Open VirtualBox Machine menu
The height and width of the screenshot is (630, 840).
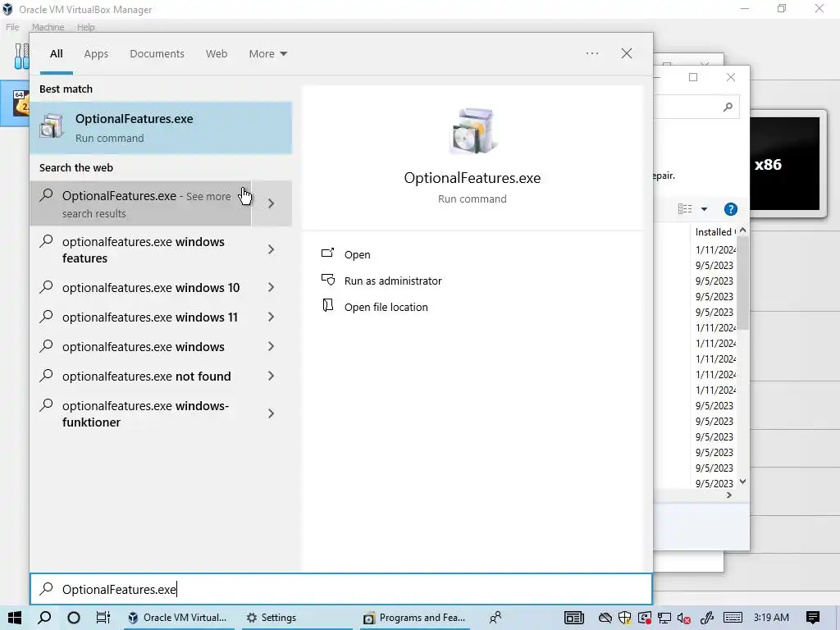48,27
